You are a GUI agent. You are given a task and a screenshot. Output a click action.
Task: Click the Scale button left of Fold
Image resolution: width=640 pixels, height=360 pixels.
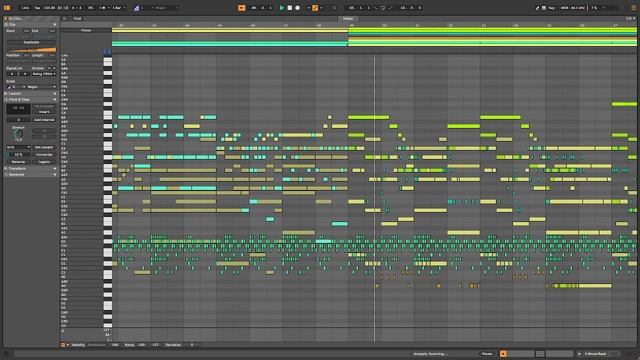pyautogui.click(x=64, y=18)
